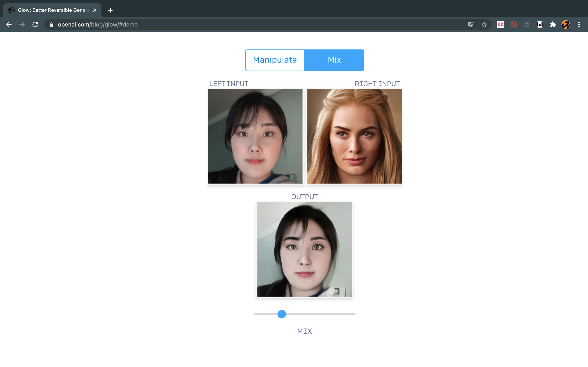Click the address bar URL
This screenshot has height=367, width=588.
point(98,24)
